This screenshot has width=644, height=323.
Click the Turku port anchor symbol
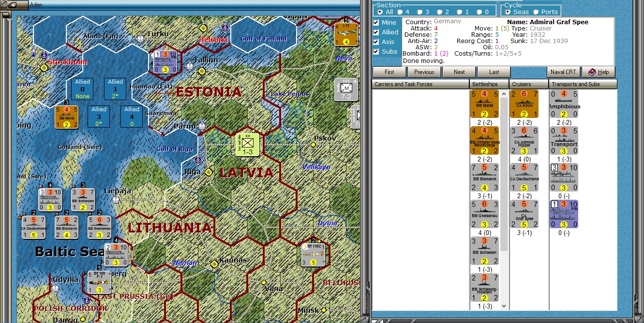(x=140, y=38)
